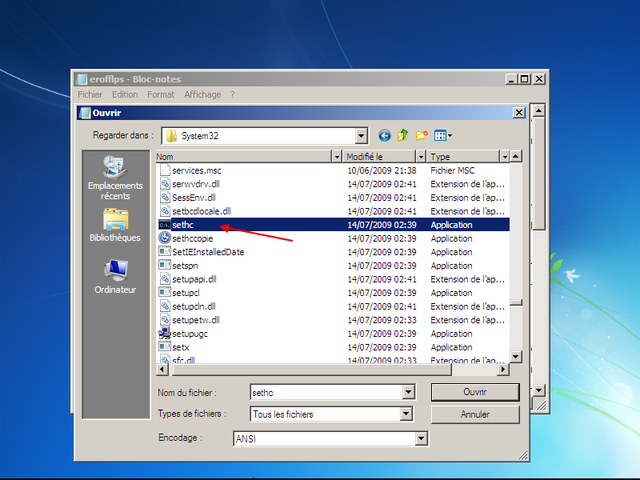The height and width of the screenshot is (480, 640).
Task: Close the Bloc-notes window
Action: [x=539, y=79]
